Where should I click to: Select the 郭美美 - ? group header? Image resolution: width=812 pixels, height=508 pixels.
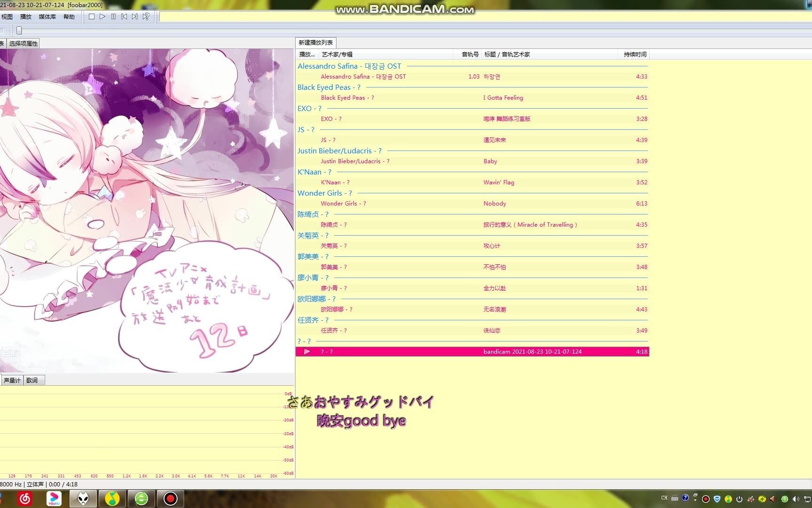point(313,257)
